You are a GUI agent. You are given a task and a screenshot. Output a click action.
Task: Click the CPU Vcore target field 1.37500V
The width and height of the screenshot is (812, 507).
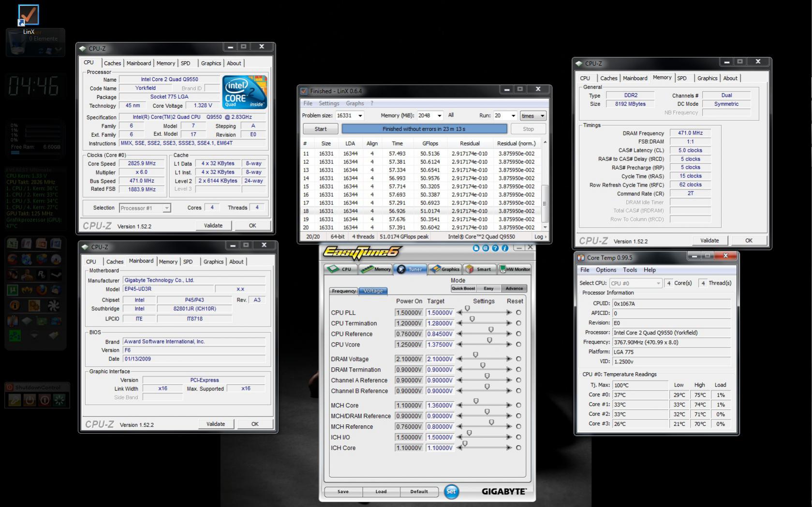[x=440, y=345]
